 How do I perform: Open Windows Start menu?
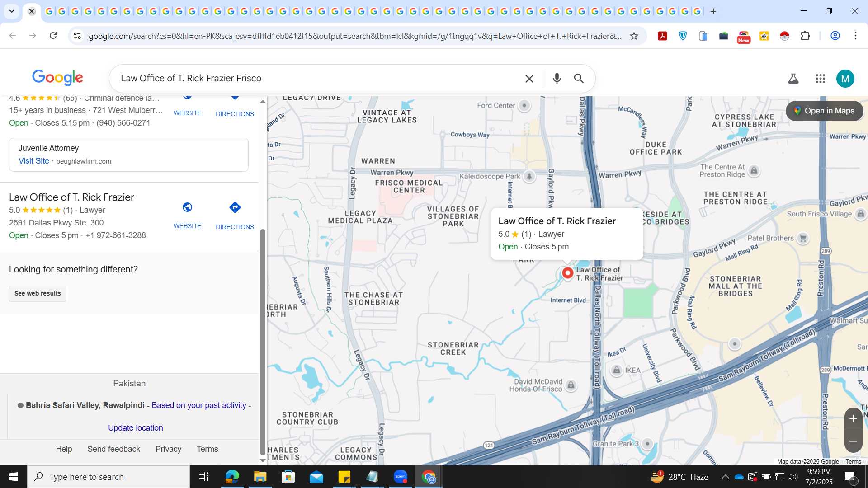pyautogui.click(x=14, y=477)
